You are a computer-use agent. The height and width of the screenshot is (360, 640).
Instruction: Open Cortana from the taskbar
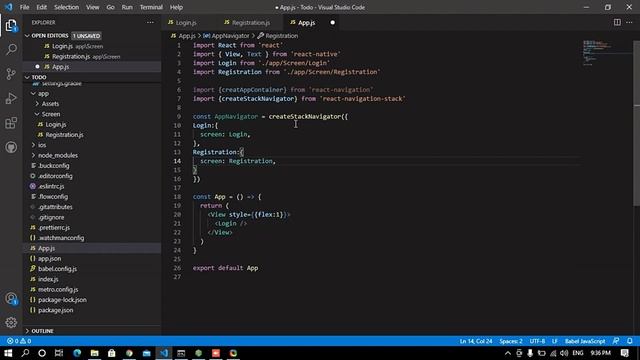point(42,353)
